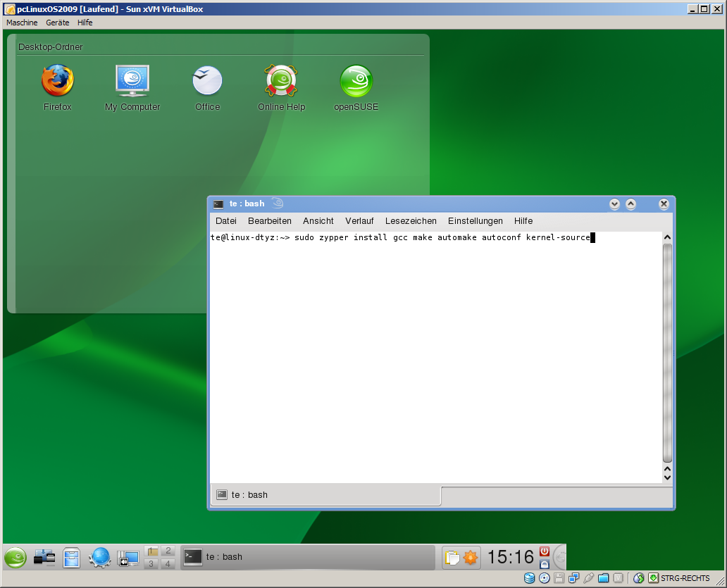Viewport: 727px width, 588px height.
Task: Click the terminal scrollbar track handle
Action: 667,353
